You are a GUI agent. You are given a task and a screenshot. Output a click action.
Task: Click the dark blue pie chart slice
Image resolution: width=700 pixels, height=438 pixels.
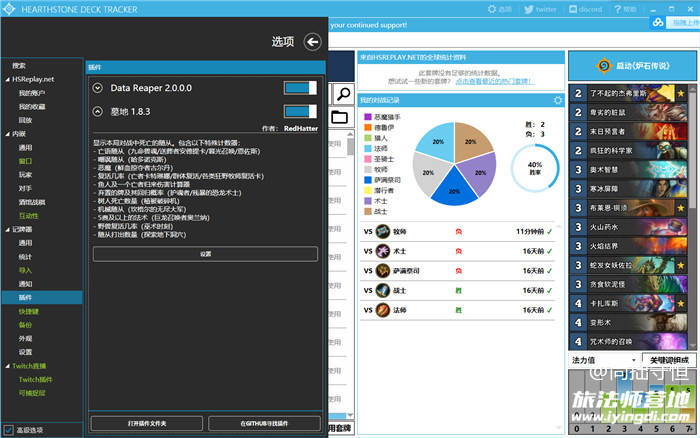coord(454,188)
